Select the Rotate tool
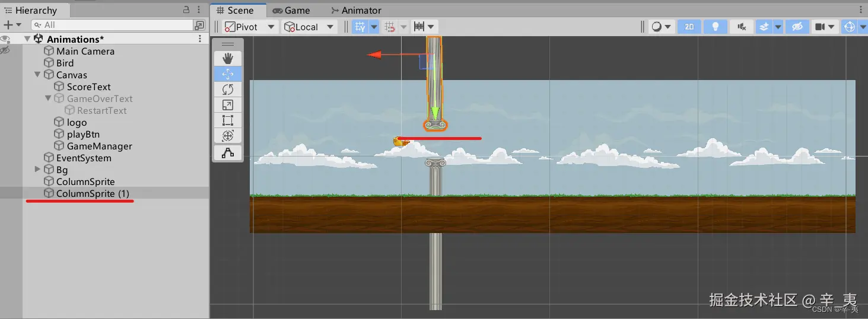 coord(228,90)
